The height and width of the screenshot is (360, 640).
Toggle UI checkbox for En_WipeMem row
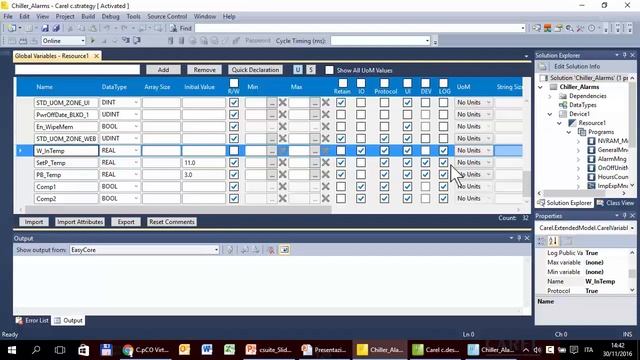[x=407, y=127]
